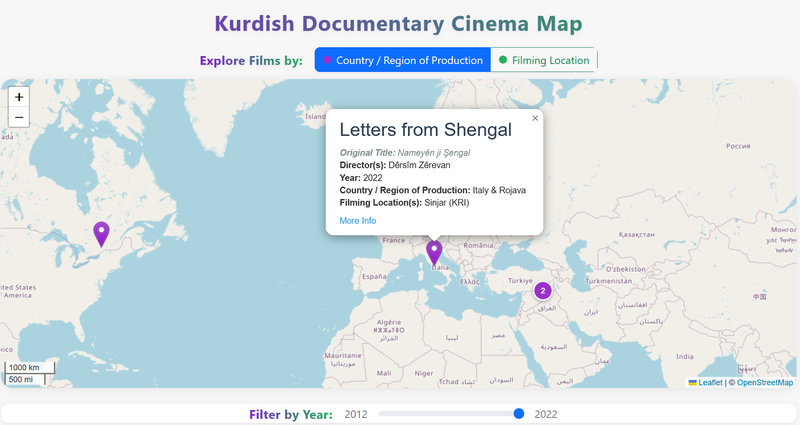Image resolution: width=800 pixels, height=425 pixels.
Task: Click the 2012 minimum year label
Action: click(x=356, y=414)
